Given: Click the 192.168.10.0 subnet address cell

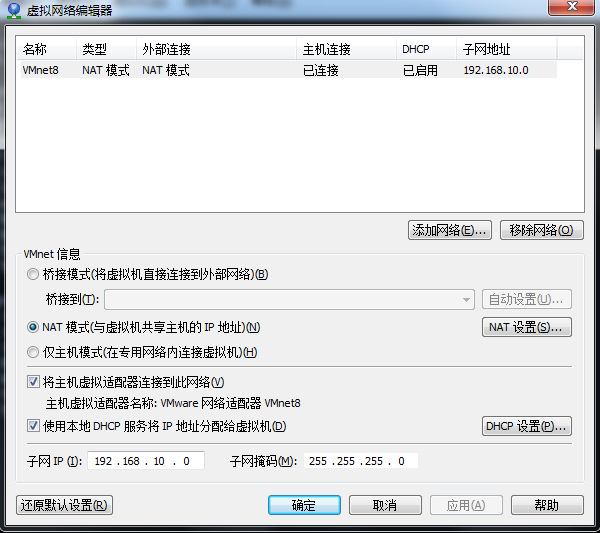Looking at the screenshot, I should tap(496, 70).
